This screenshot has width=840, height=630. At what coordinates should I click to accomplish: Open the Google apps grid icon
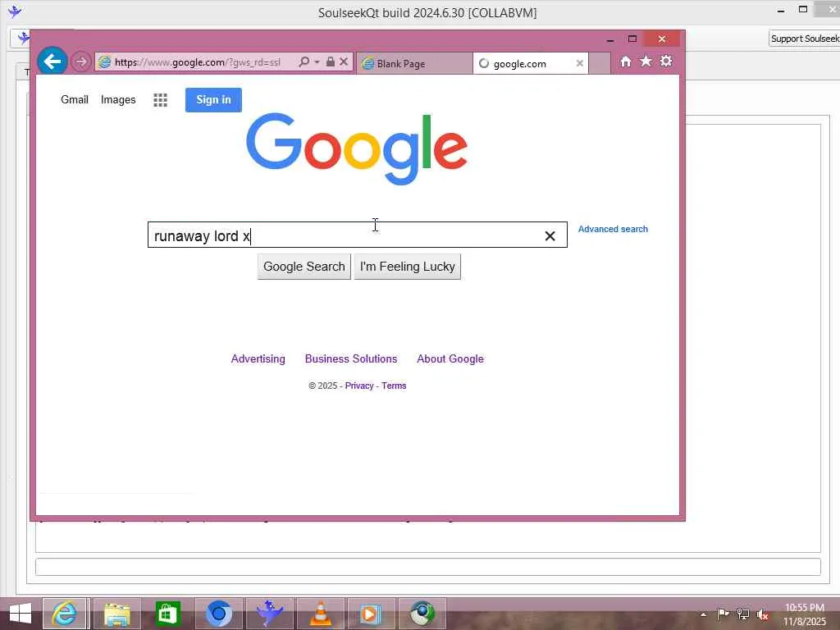pos(160,100)
